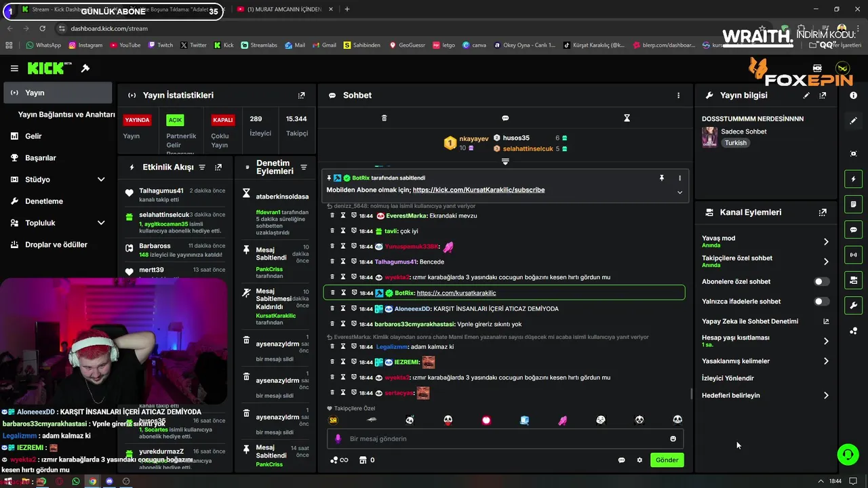Viewport: 868px width, 488px height.
Task: Click the pin icon next to the Kick logo
Action: [x=85, y=68]
